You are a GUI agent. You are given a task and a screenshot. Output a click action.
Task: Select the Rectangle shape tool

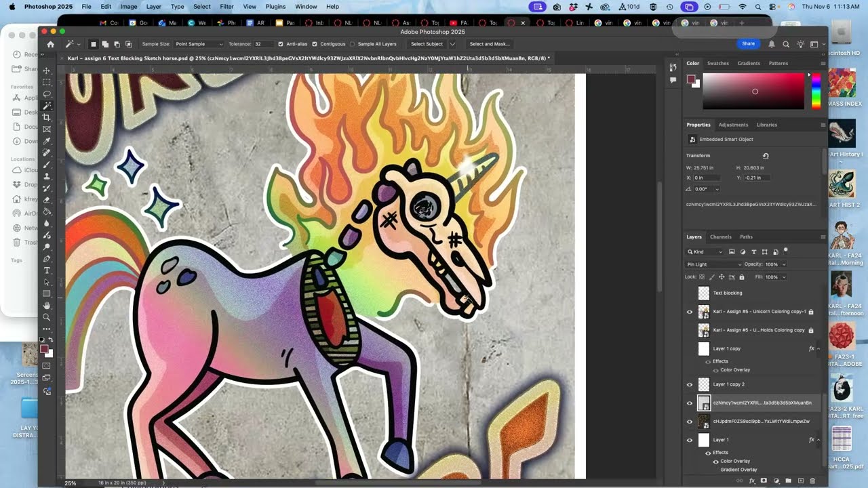[x=47, y=293]
